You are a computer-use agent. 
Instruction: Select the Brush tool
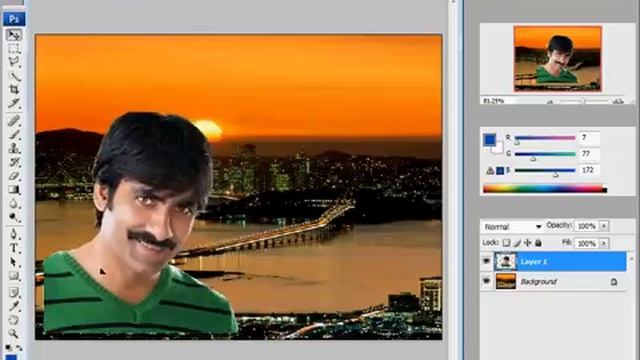[14, 134]
